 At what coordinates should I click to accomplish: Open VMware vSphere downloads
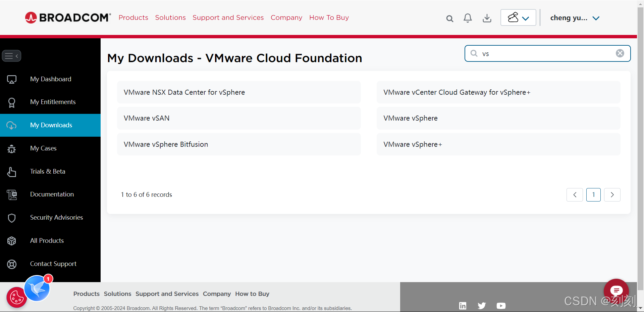[498, 118]
